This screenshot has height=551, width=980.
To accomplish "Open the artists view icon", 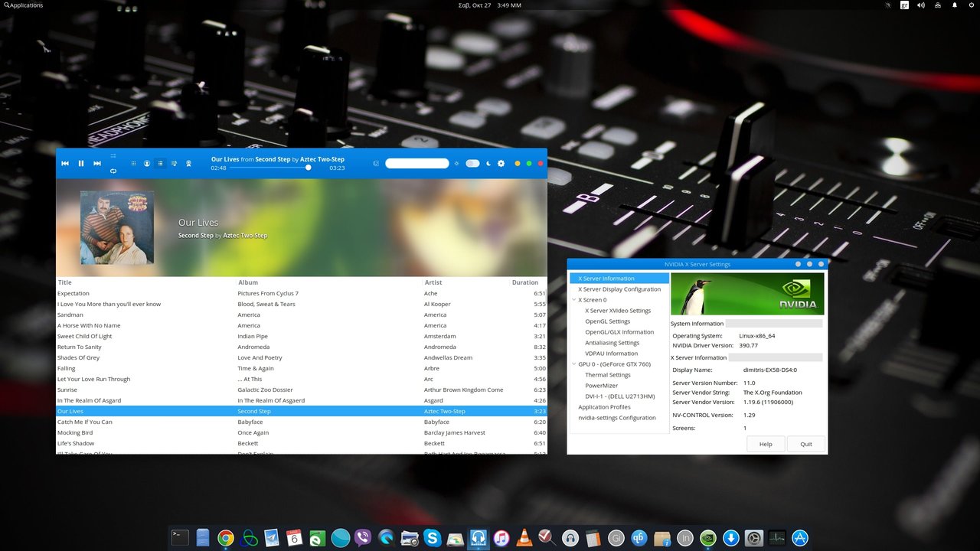I will [x=147, y=163].
